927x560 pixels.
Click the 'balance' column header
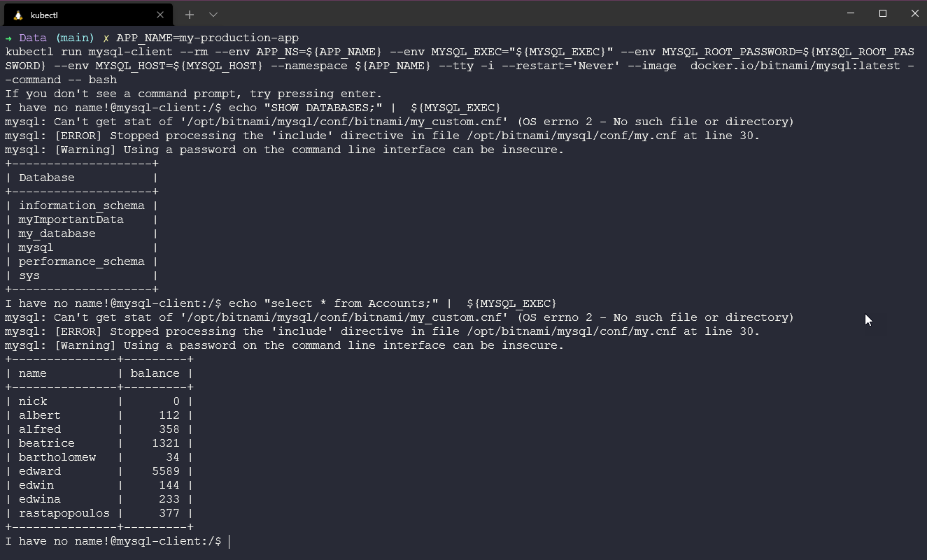click(x=155, y=373)
